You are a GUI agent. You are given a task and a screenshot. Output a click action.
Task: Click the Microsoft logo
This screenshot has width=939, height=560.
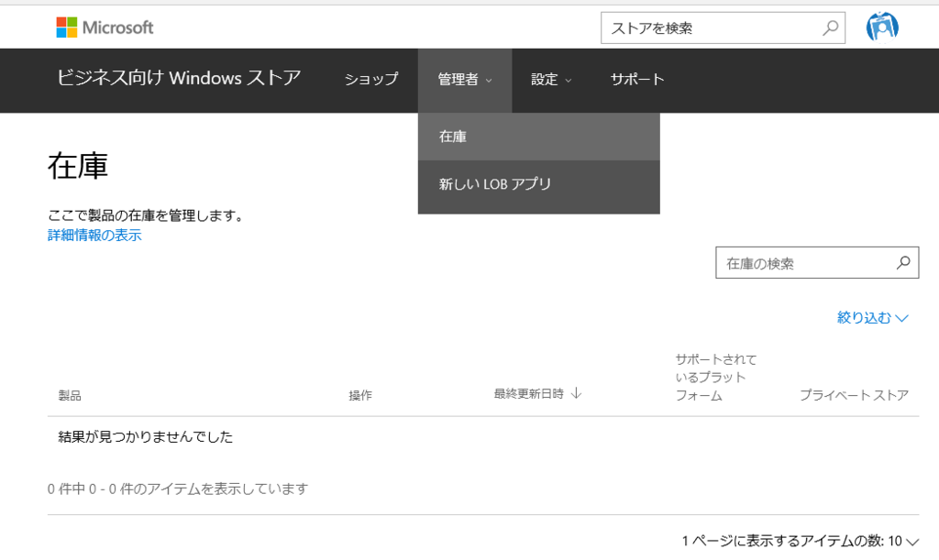(104, 27)
